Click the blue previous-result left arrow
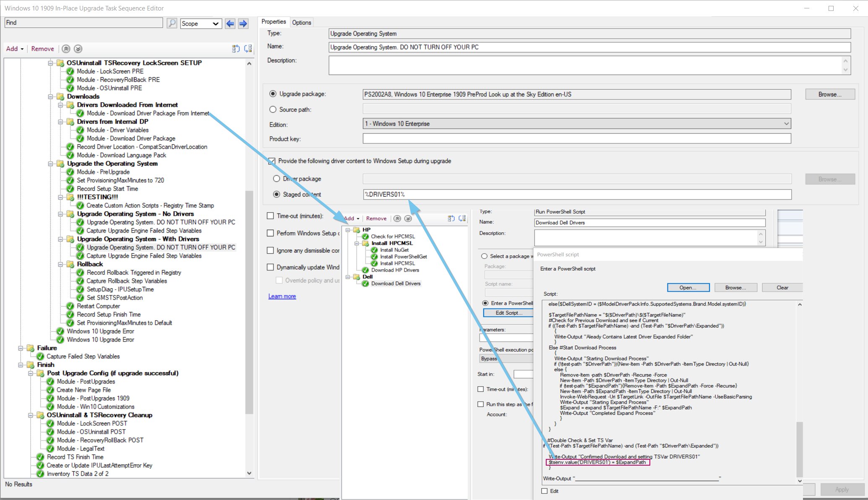The width and height of the screenshot is (868, 500). point(230,23)
